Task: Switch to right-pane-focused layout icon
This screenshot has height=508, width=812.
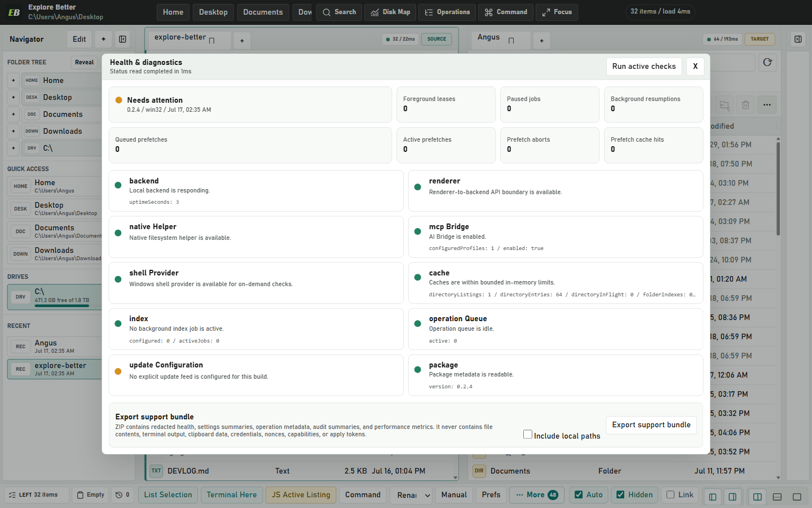Action: [732, 497]
